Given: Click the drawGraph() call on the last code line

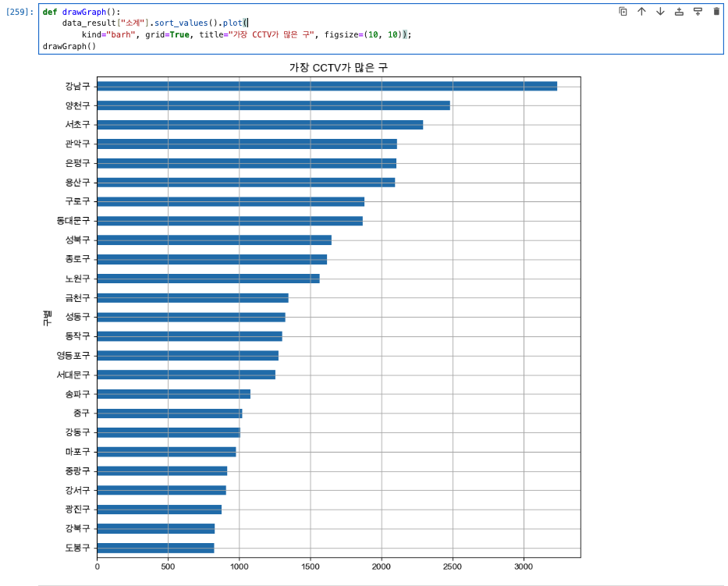Looking at the screenshot, I should coord(69,47).
